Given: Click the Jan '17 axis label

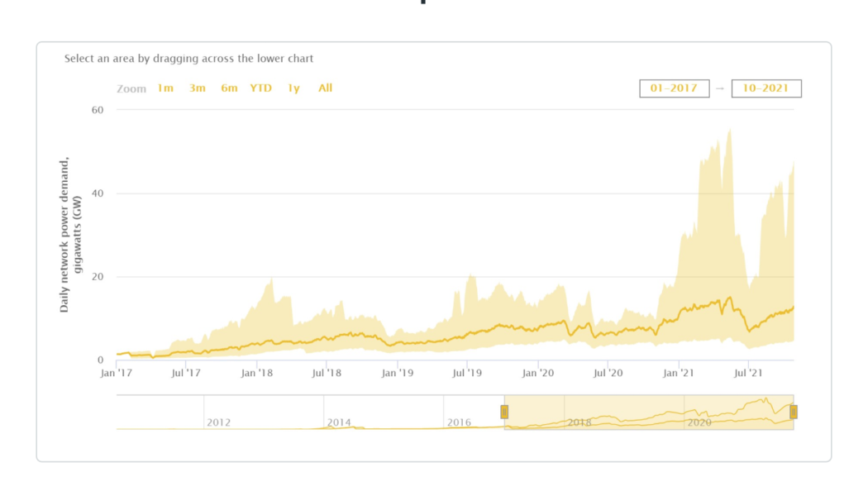Looking at the screenshot, I should point(115,373).
